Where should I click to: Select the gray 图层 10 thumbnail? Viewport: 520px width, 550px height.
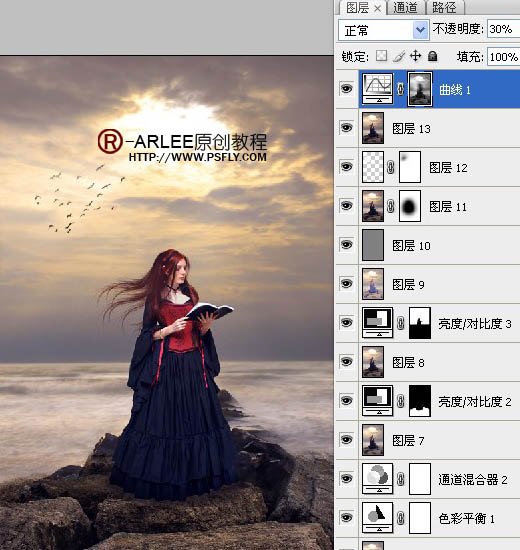[373, 245]
